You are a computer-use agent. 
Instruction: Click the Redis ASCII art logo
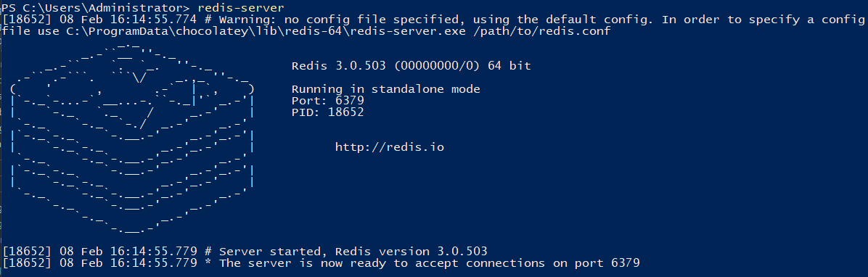click(x=132, y=138)
